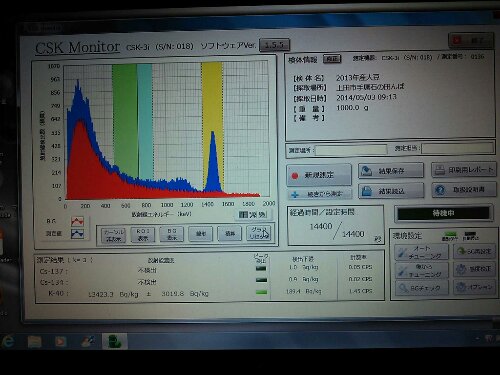Toggle the BG 表示 display button

tap(172, 234)
